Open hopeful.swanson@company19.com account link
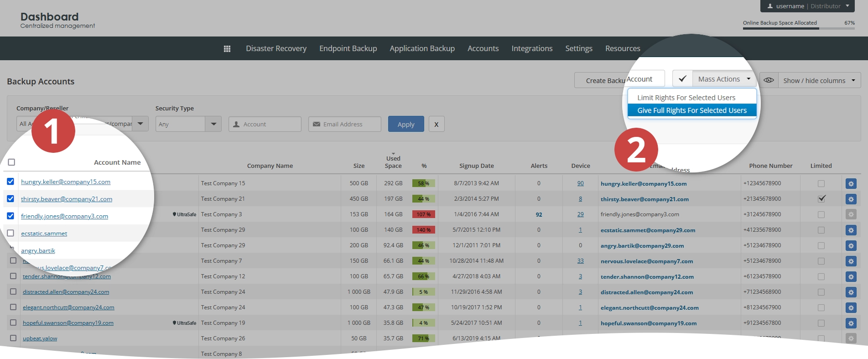Screen dimensions: 868x359 tap(68, 323)
